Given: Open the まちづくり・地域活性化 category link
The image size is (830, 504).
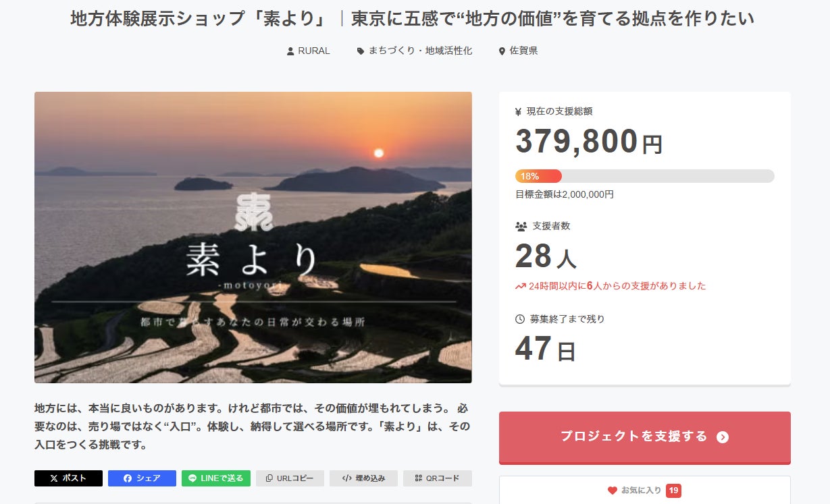Looking at the screenshot, I should tap(420, 51).
